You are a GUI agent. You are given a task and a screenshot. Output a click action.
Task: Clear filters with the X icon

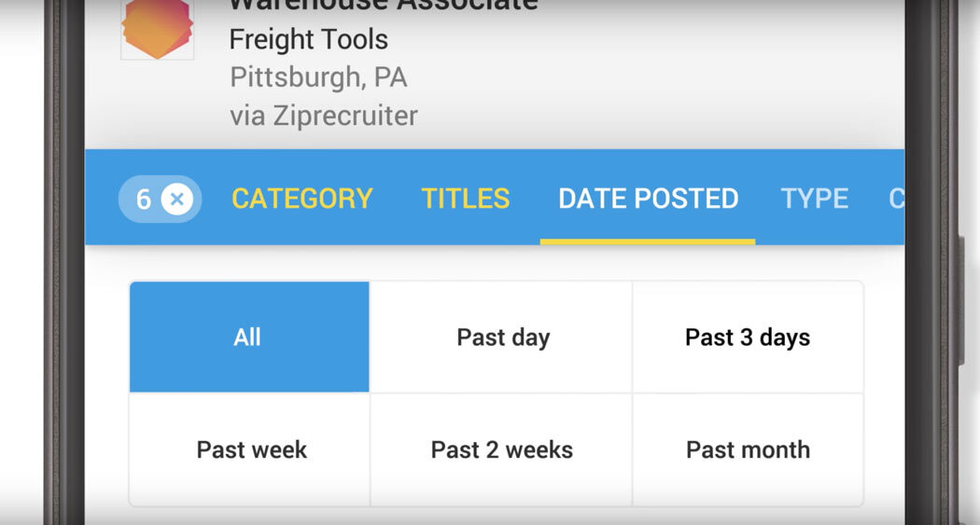coord(177,199)
